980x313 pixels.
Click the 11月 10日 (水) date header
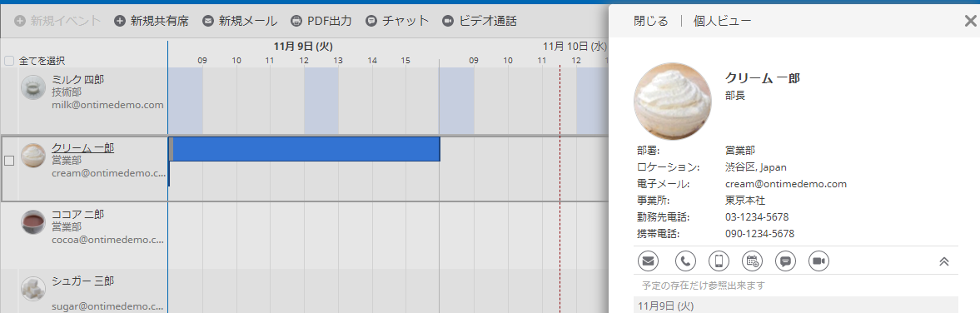coord(575,47)
